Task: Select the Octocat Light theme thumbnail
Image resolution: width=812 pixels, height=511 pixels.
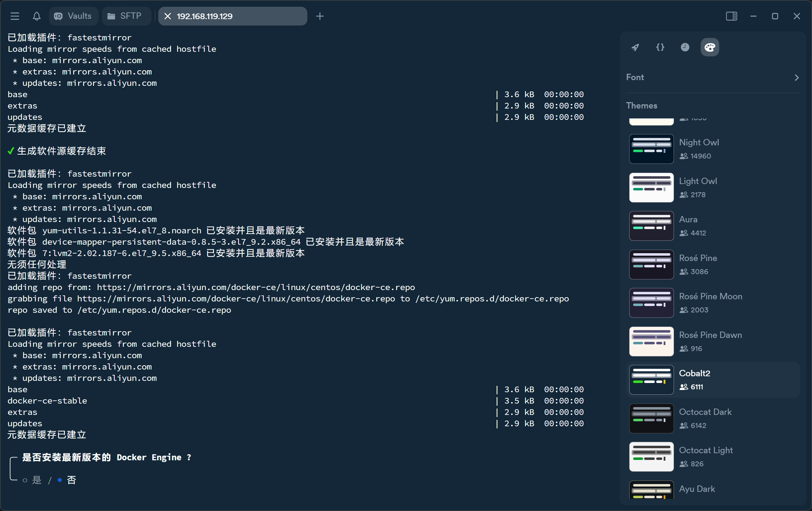Action: point(651,457)
